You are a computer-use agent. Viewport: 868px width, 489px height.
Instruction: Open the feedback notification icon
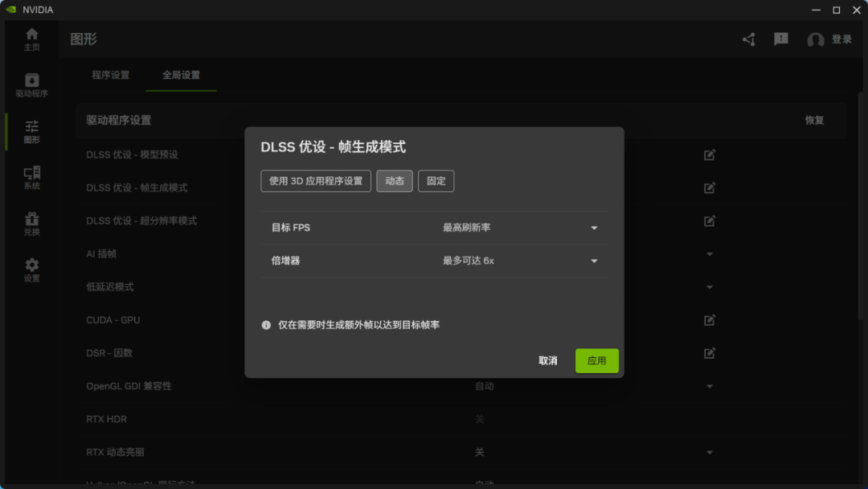780,39
